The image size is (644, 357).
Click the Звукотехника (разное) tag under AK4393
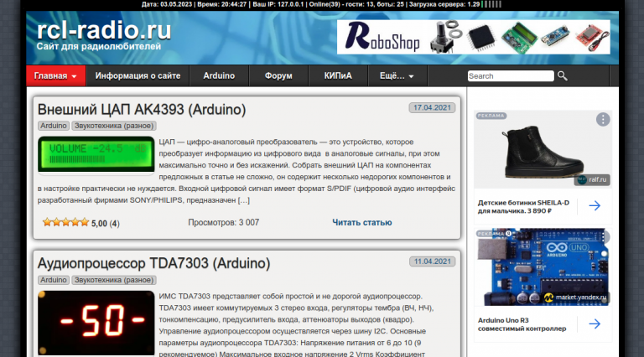click(x=114, y=126)
